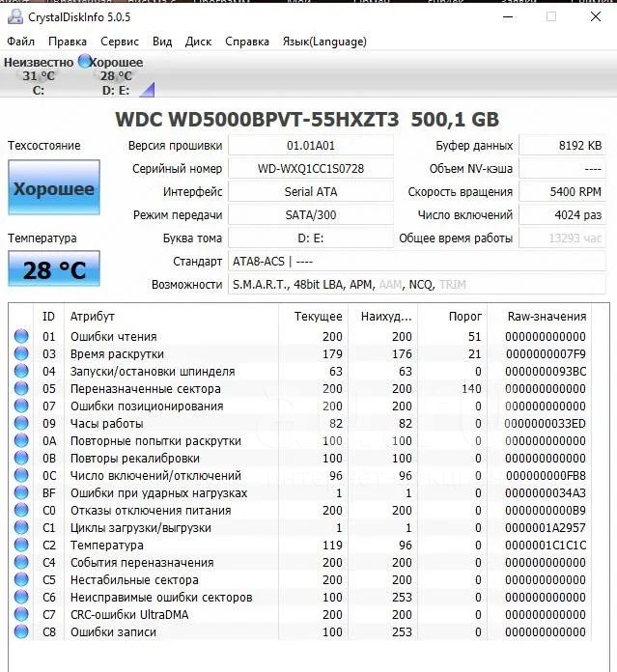Click the empty Объем NV-кэша field
This screenshot has width=617, height=672.
click(x=562, y=168)
